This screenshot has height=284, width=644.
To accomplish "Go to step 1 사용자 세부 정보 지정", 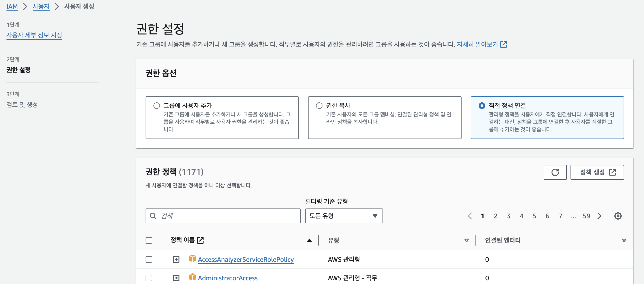I will (x=34, y=35).
